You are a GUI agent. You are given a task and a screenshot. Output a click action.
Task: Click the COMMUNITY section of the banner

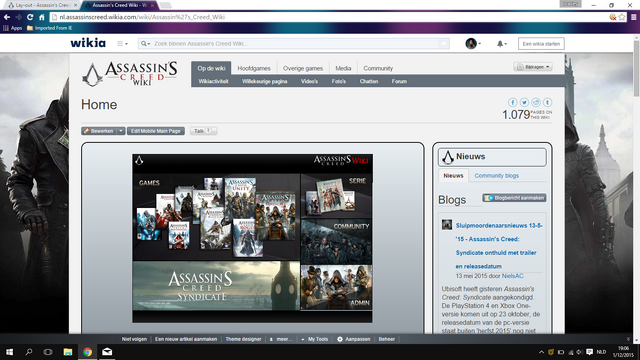pyautogui.click(x=336, y=242)
